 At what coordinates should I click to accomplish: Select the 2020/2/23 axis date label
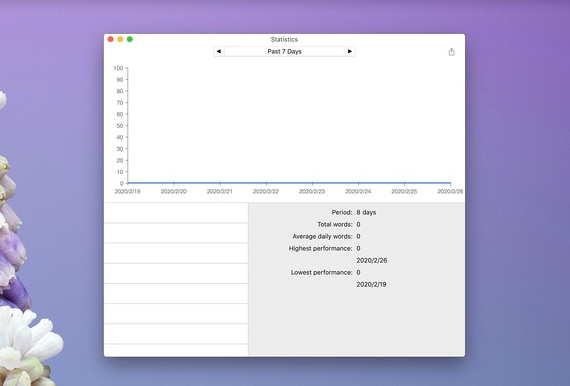point(312,191)
